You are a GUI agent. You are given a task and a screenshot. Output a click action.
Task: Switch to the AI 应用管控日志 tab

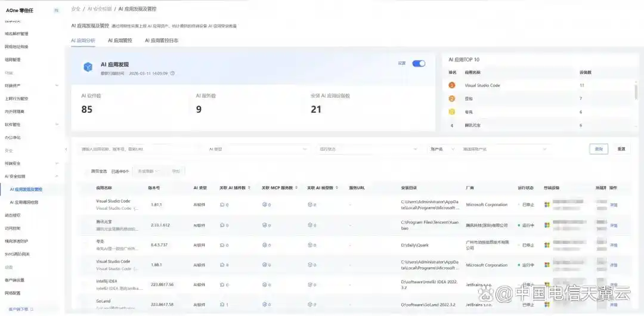click(x=161, y=41)
